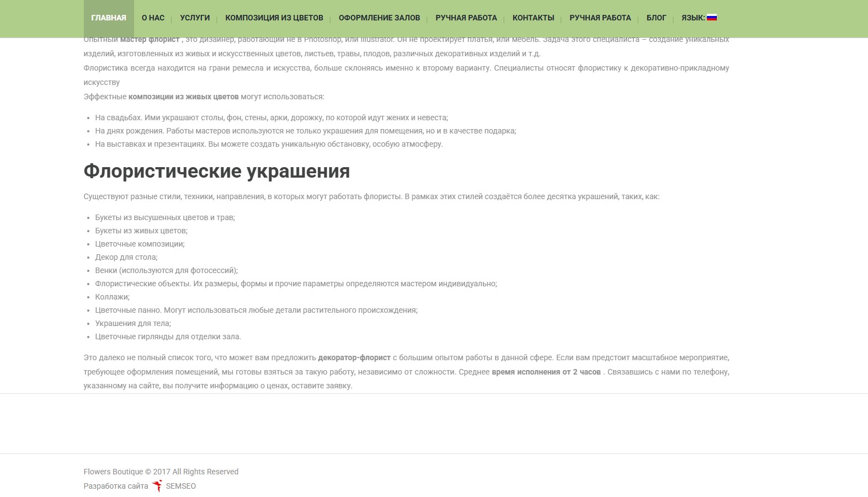Click 'Flowers Boutique © 2017 All Rights Reserved'
The height and width of the screenshot is (497, 868).
pyautogui.click(x=161, y=472)
